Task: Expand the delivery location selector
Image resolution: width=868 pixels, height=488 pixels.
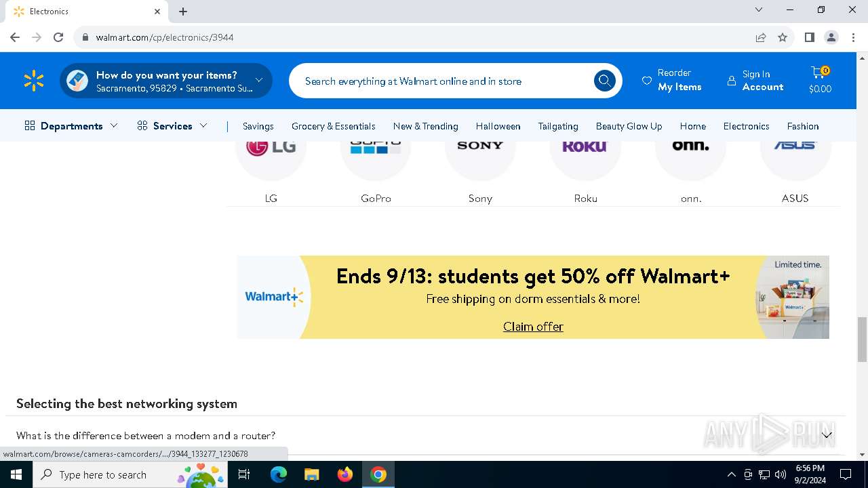Action: click(x=166, y=81)
